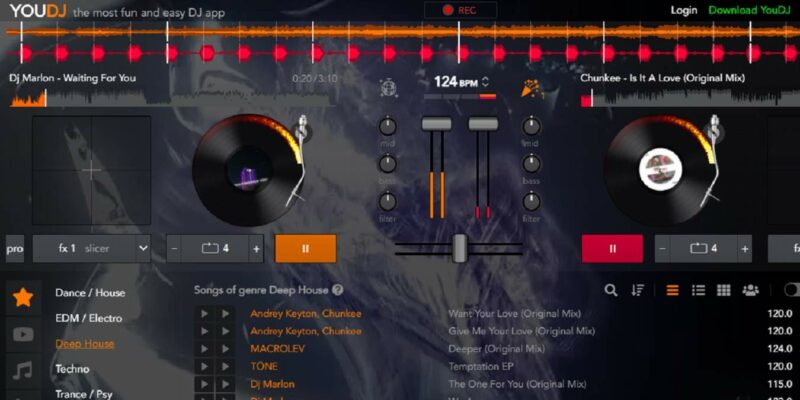800x400 pixels.
Task: Select the Trance / Psy genre
Action: pyautogui.click(x=84, y=394)
